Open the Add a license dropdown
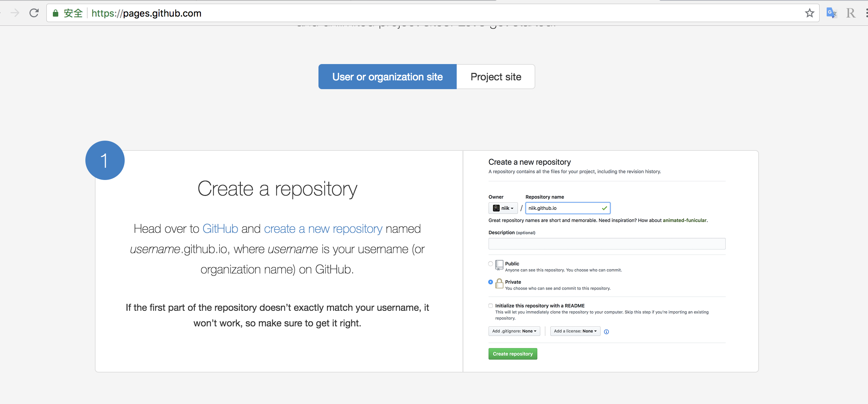 (x=575, y=331)
